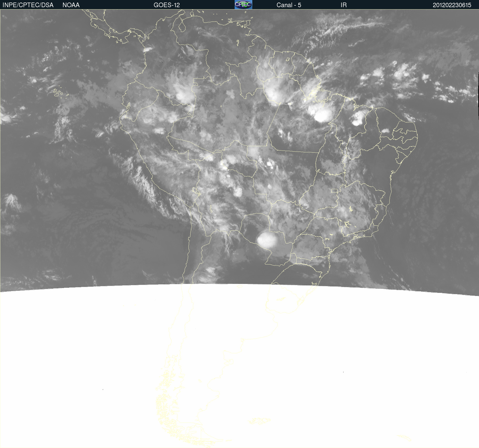This screenshot has height=448, width=479.
Task: Click the NOAA label in header
Action: pos(71,5)
